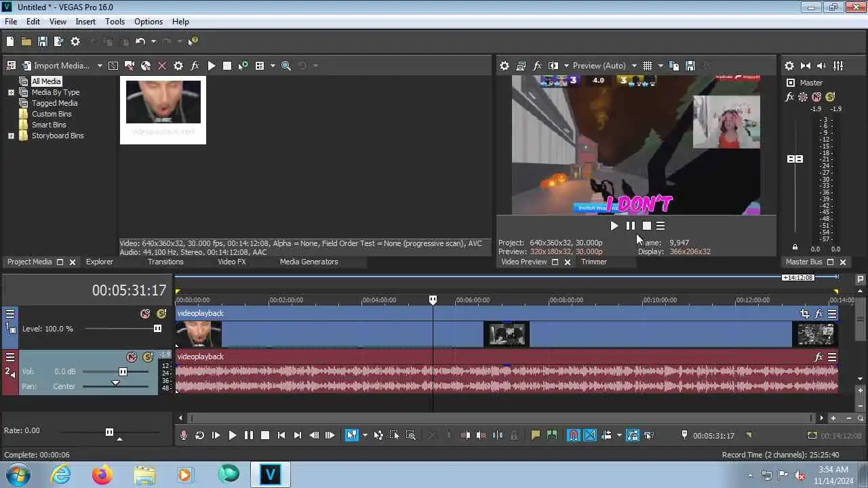Undo the last action

pos(140,41)
